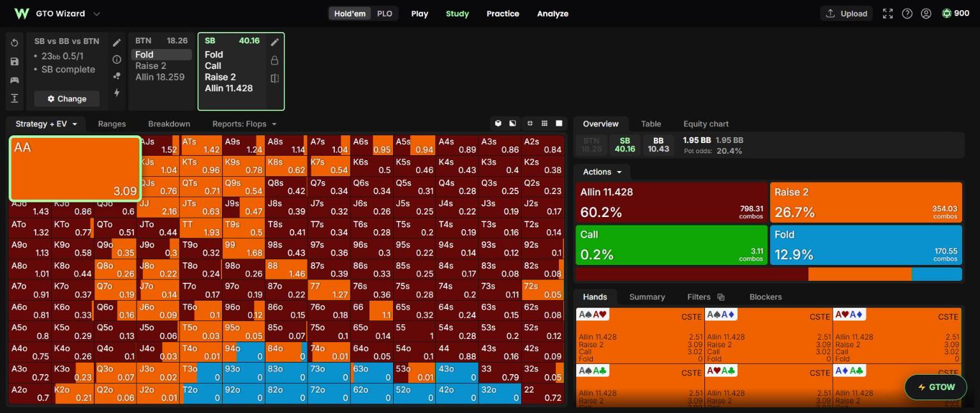This screenshot has width=980, height=413.
Task: Toggle PLO game mode
Action: (x=385, y=13)
